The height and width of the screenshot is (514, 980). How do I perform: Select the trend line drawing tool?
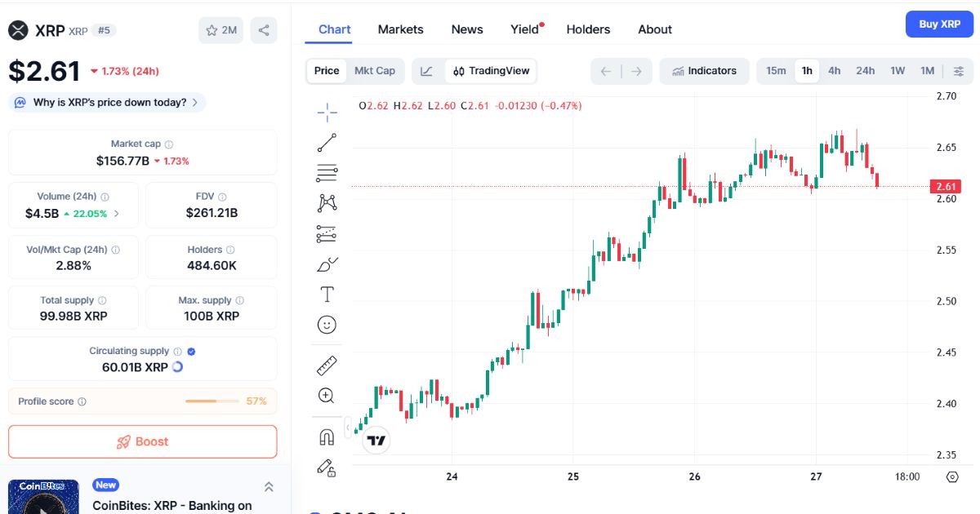327,143
